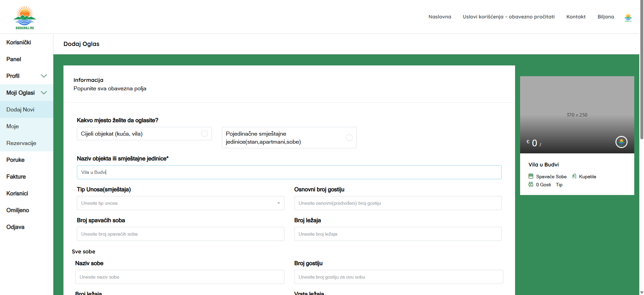Open Uslovi korišćenja link in header

508,17
